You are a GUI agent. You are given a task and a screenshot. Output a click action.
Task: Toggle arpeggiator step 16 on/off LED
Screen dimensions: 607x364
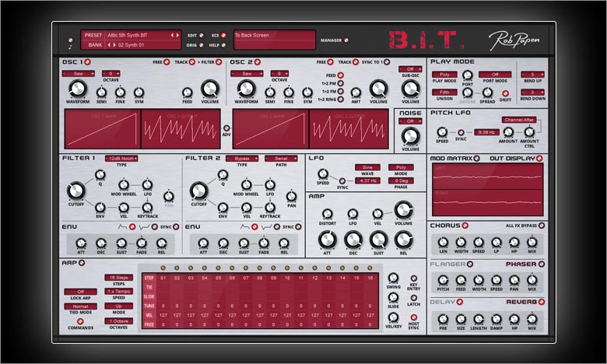(370, 268)
